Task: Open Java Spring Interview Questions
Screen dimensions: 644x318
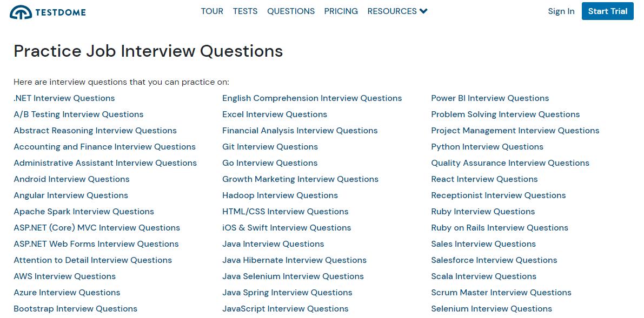Action: [287, 293]
